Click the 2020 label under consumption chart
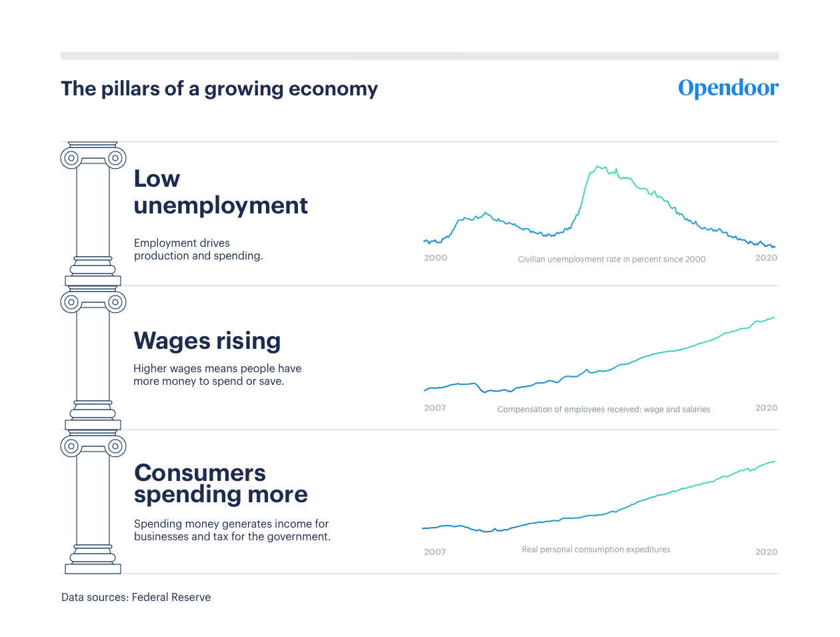 pos(766,552)
